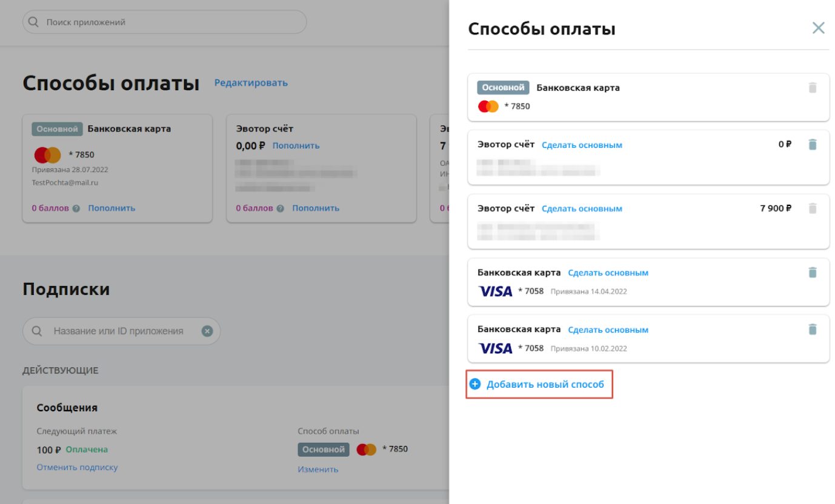Screen dimensions: 835x504
Task: Clear the subscription search field with the X icon
Action: (207, 331)
